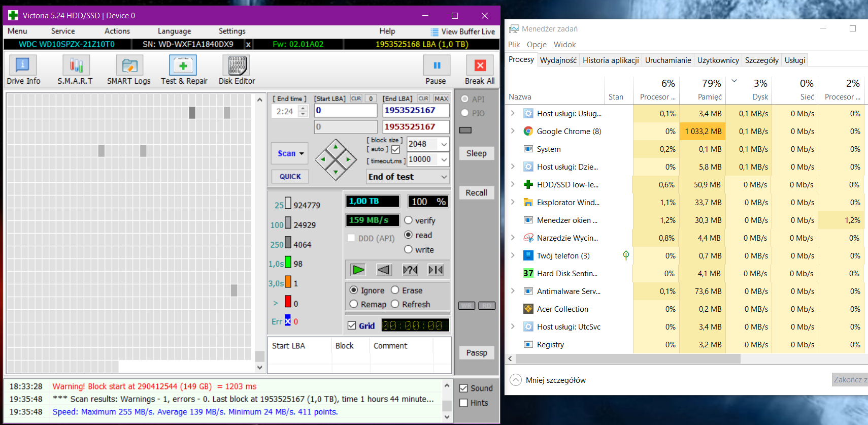The width and height of the screenshot is (868, 425).
Task: Click the diamond navigation arrows control
Action: [x=336, y=159]
